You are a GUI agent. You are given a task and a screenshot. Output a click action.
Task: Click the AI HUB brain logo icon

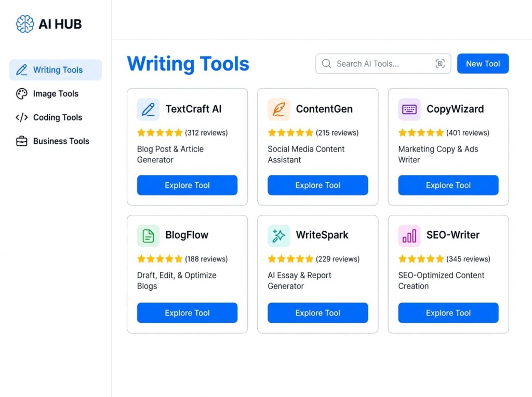point(25,24)
